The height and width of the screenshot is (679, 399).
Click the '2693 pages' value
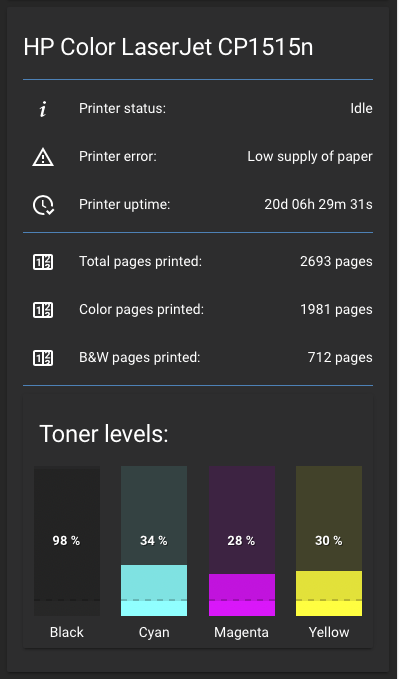click(336, 262)
